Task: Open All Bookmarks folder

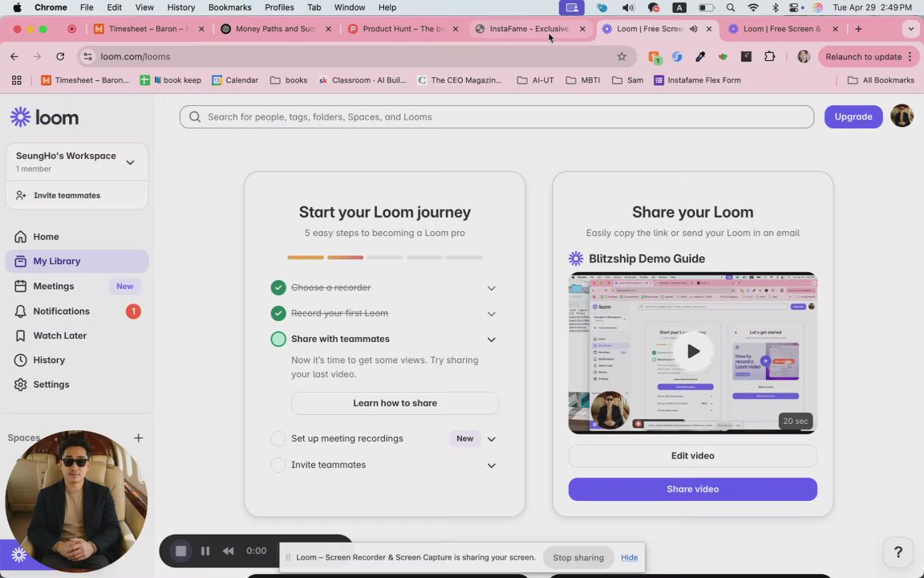Action: click(x=881, y=80)
